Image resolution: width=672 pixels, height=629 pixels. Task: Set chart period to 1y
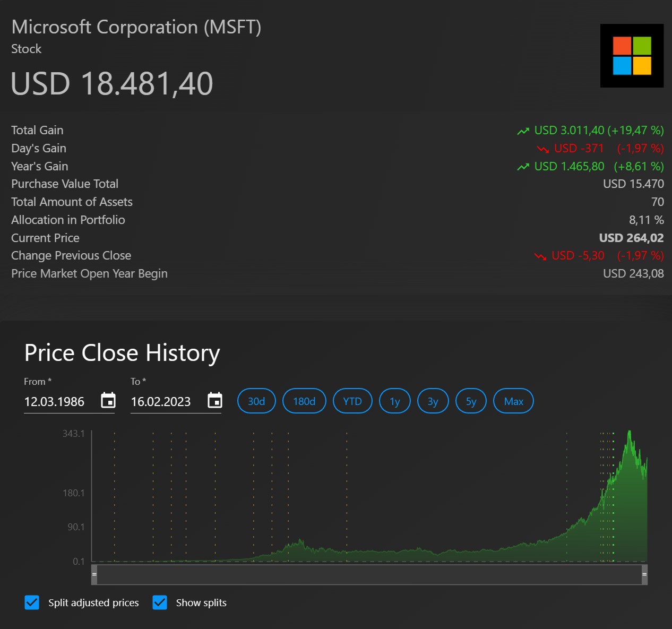tap(395, 401)
